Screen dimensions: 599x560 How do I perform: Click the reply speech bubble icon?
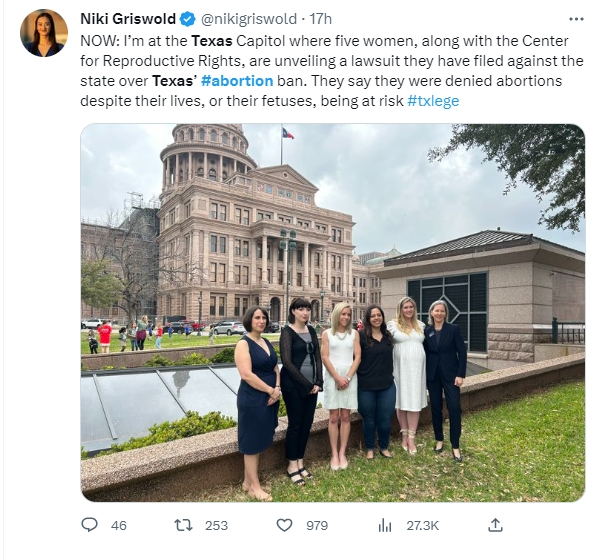pos(90,525)
